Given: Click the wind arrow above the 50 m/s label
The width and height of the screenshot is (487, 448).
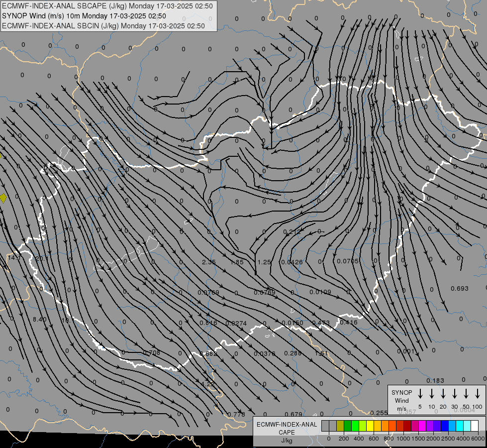Looking at the screenshot, I should (466, 394).
